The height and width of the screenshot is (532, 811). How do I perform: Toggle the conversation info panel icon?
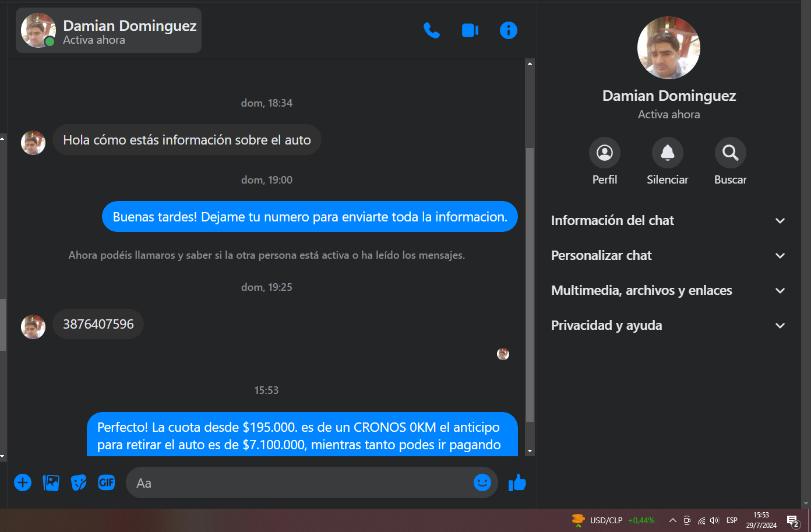click(509, 30)
